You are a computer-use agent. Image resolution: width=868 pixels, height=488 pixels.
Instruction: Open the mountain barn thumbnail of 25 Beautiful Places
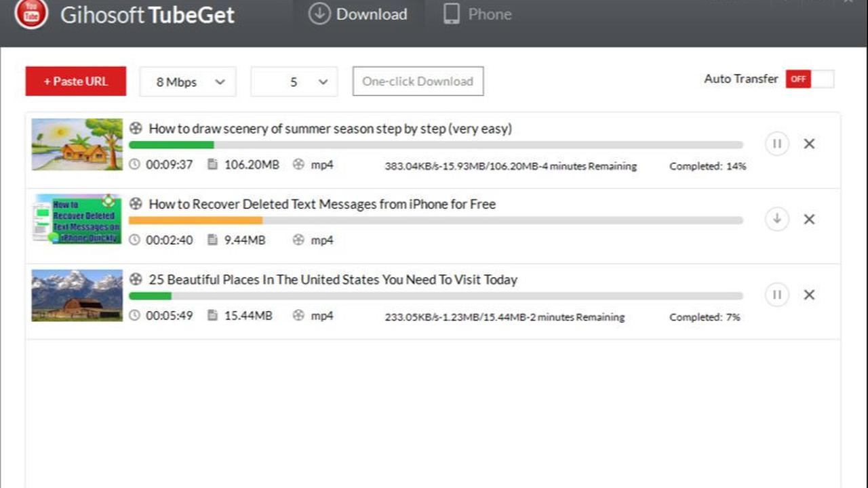[x=77, y=296]
